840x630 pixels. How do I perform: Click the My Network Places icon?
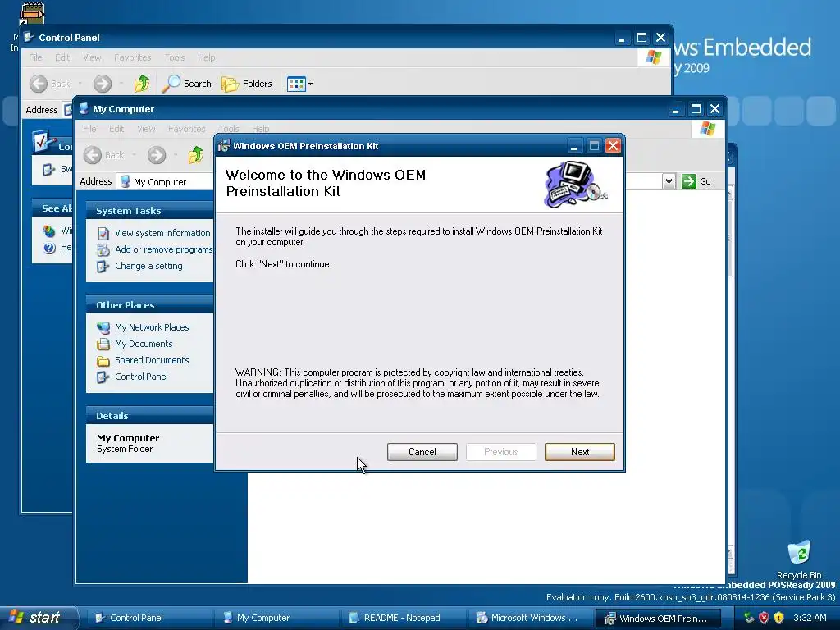pyautogui.click(x=103, y=327)
